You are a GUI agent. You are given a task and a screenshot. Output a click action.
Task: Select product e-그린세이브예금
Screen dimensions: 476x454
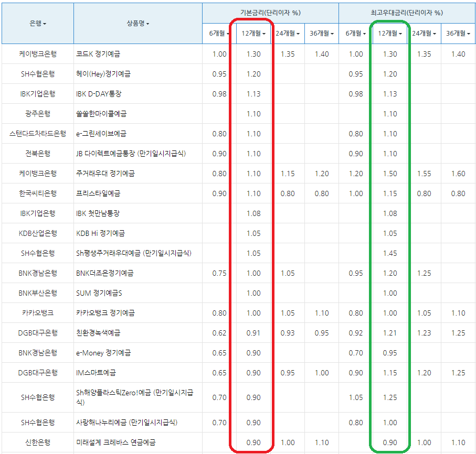[101, 134]
